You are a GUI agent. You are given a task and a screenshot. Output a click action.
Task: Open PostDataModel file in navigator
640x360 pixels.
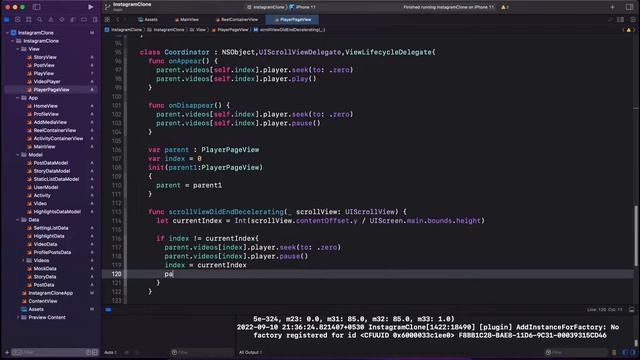(x=51, y=163)
